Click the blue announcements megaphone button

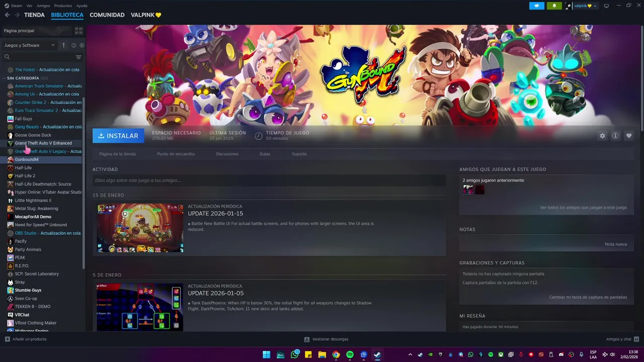[537, 6]
